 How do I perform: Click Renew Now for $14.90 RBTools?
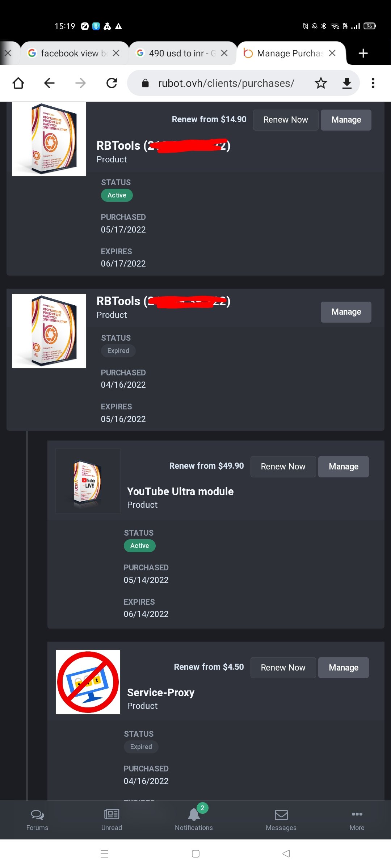(286, 120)
